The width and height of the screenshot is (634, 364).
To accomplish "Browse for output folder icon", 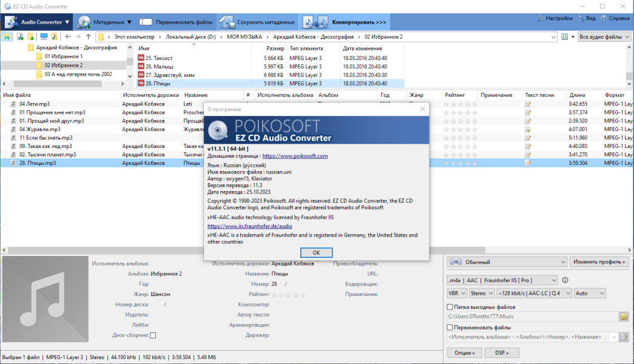I will (624, 316).
